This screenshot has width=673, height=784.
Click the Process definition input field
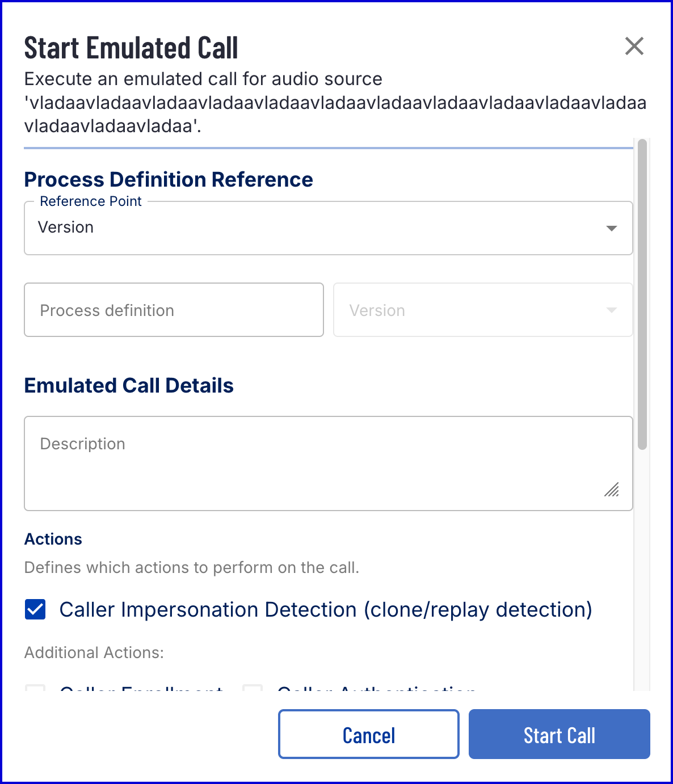pos(174,310)
